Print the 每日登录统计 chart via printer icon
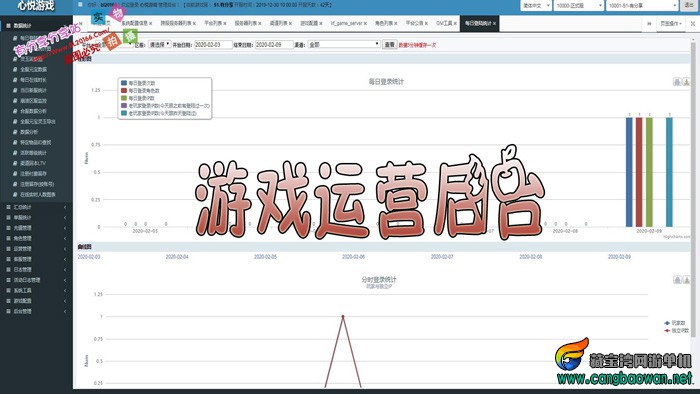The image size is (700, 394). pos(677,82)
